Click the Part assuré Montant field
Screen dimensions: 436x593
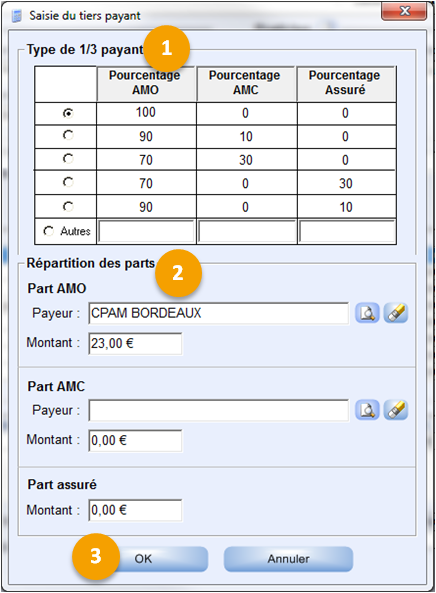coord(135,510)
